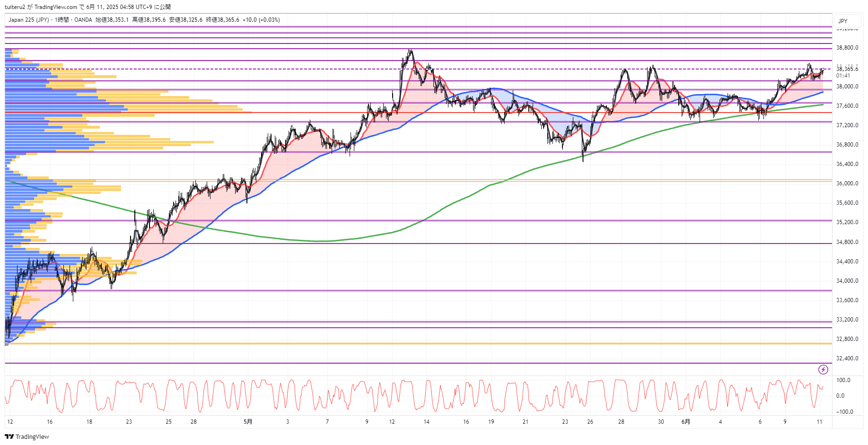Click the 38,365.6 current price tag
The width and height of the screenshot is (868, 445).
(847, 69)
